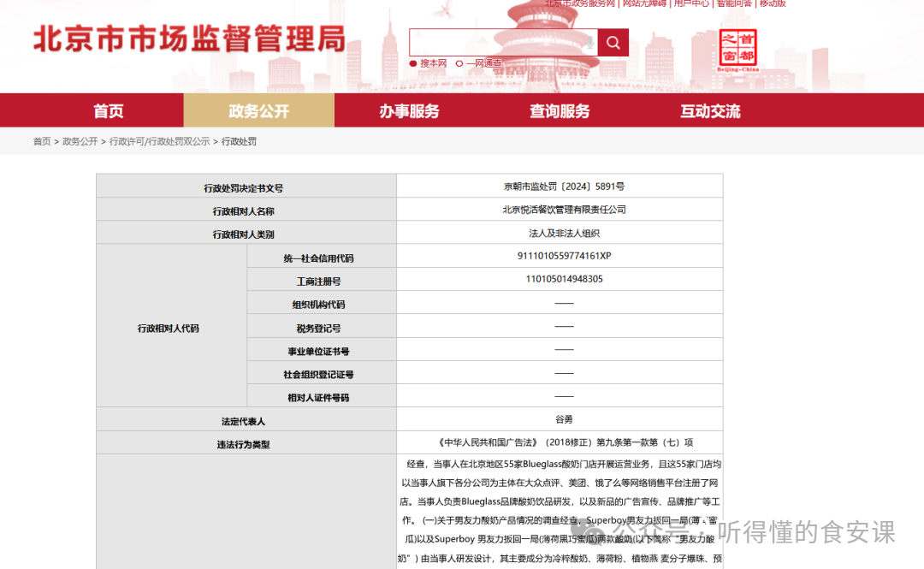The height and width of the screenshot is (569, 924).
Task: Click 政务公开 in the breadcrumb trail
Action: point(80,141)
